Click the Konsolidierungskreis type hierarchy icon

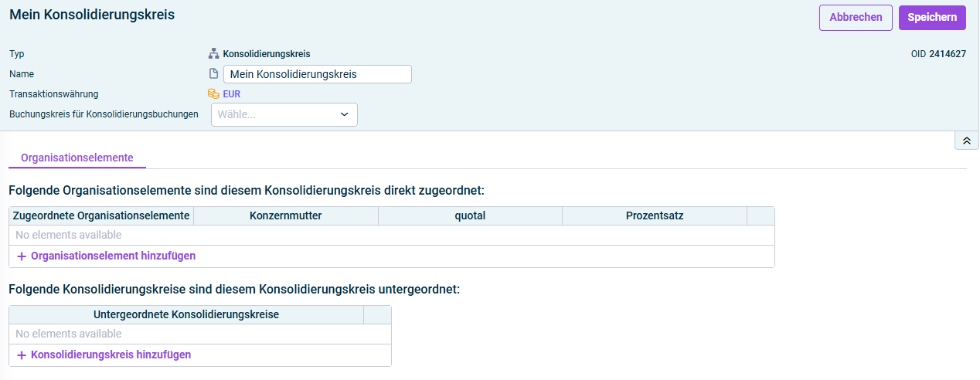214,54
